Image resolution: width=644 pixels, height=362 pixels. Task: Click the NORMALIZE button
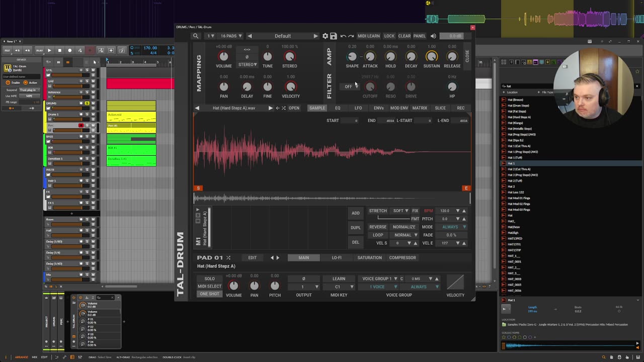click(404, 227)
